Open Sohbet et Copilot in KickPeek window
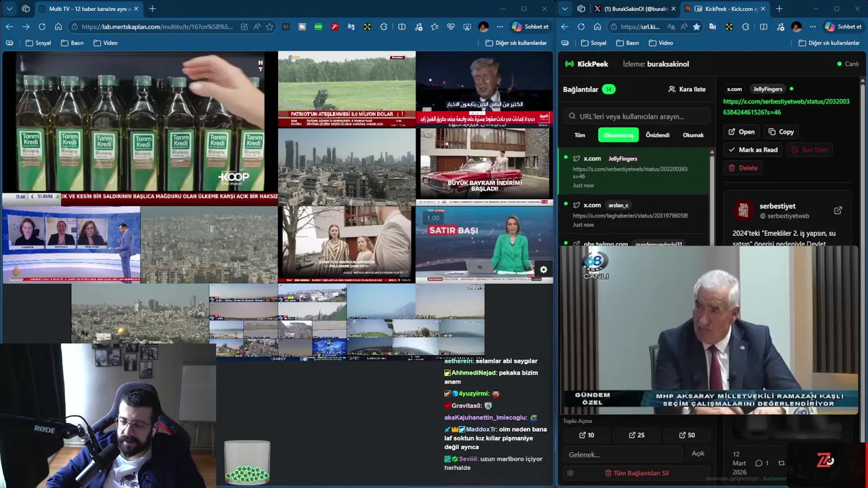 843,26
